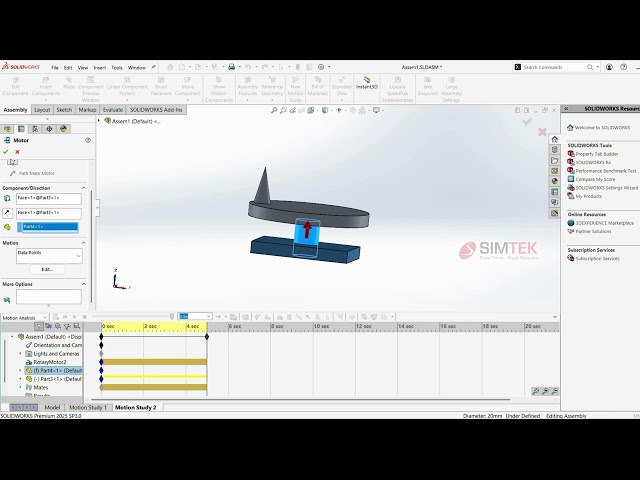Switch to FeatureManager design tree tab icon
This screenshot has width=640, height=480.
(7, 129)
